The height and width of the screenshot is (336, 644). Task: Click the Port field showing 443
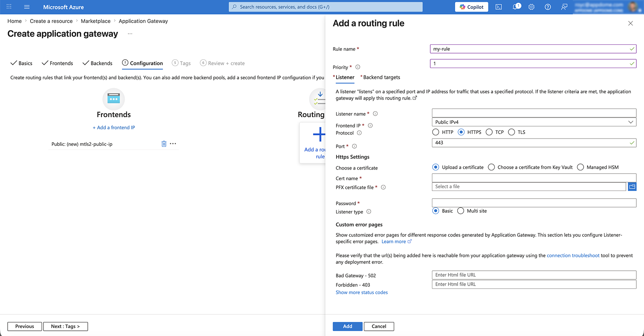click(x=534, y=143)
